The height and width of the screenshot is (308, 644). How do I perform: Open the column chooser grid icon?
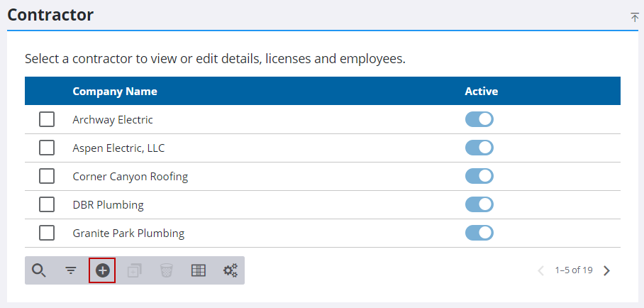coord(199,270)
